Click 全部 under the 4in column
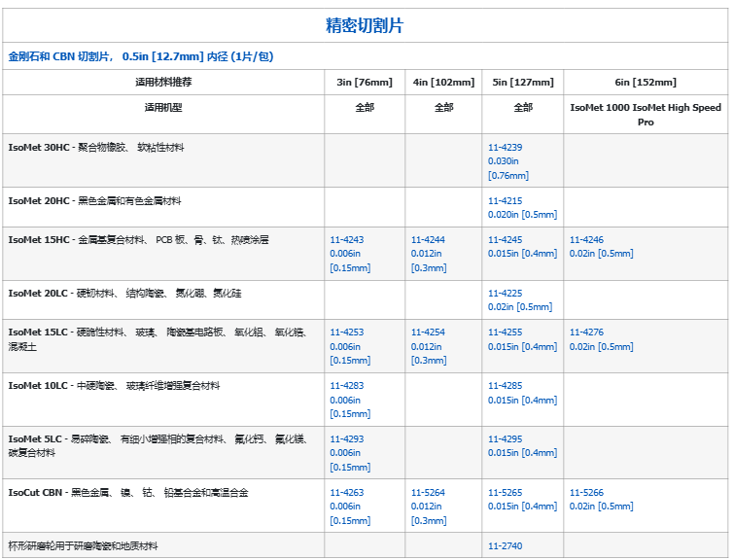The height and width of the screenshot is (560, 734). tap(443, 108)
